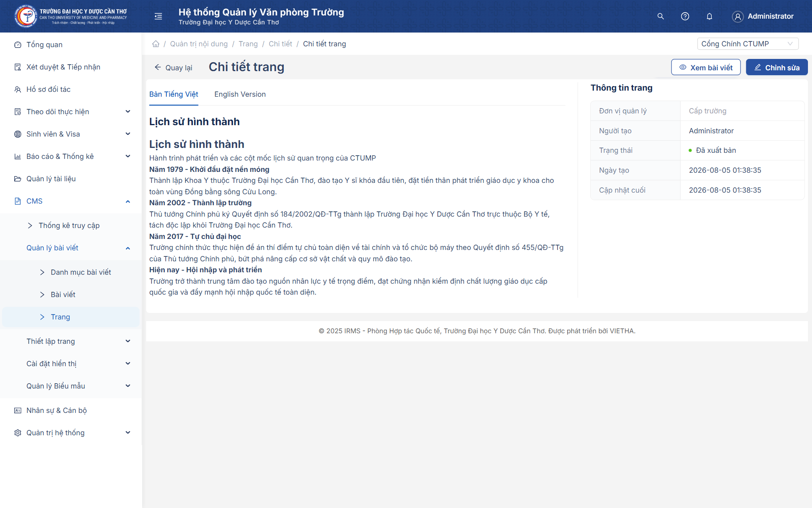Collapse the CMS menu chevron
This screenshot has height=508, width=812.
[x=128, y=201]
